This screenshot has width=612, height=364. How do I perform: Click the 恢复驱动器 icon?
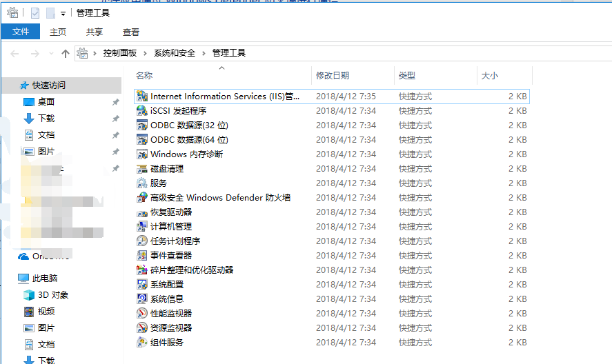point(142,212)
